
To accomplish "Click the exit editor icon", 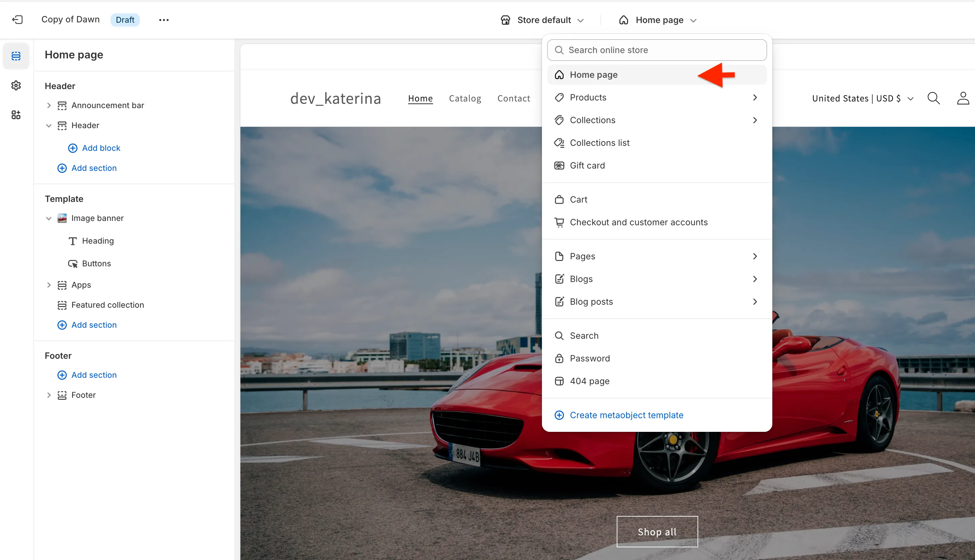I will pos(17,20).
